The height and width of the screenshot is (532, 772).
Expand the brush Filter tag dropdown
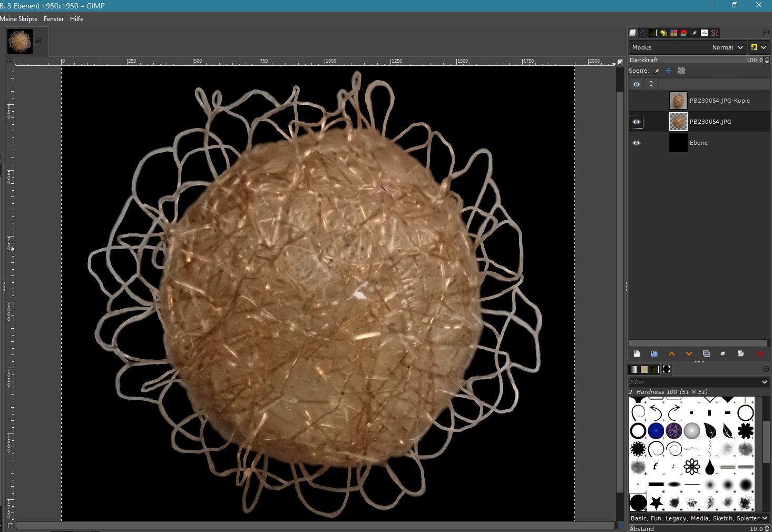[764, 382]
